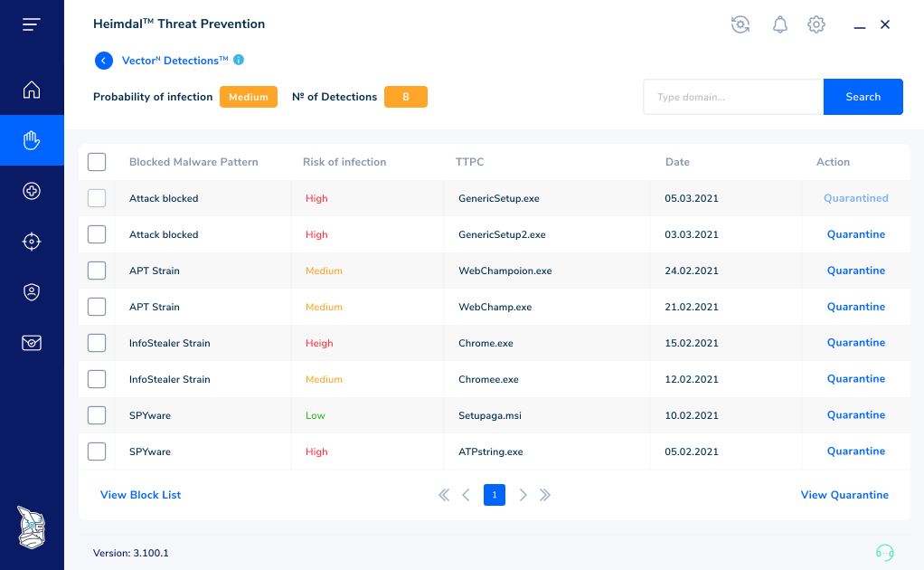Open the settings gear icon
The width and height of the screenshot is (924, 570).
click(x=816, y=24)
